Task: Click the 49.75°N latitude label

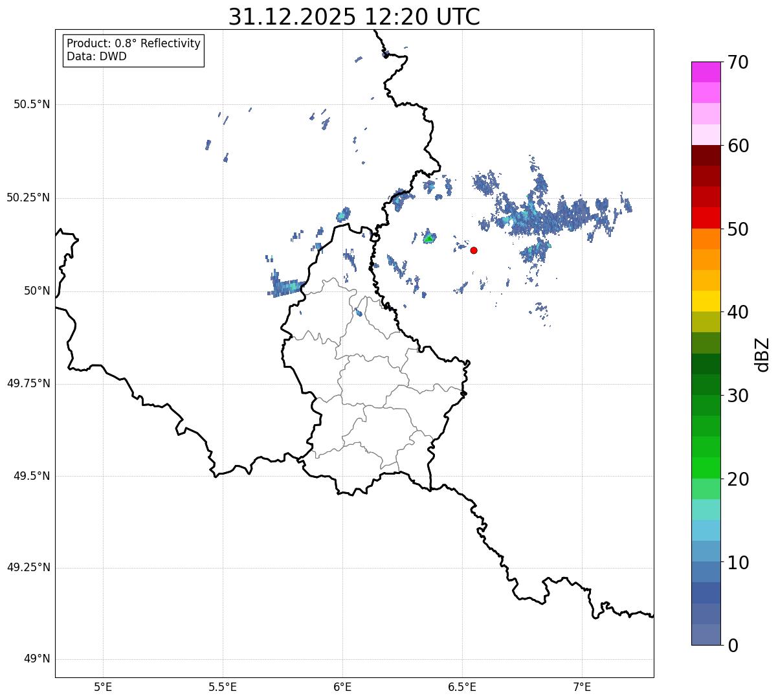Action: (x=28, y=383)
